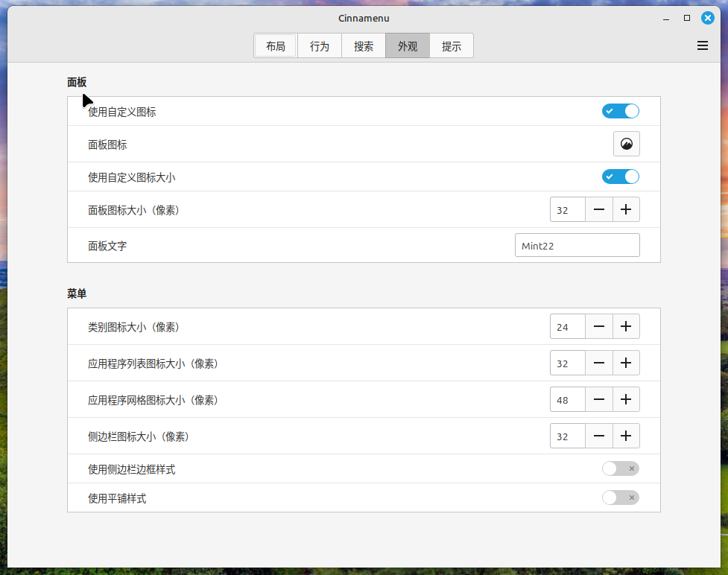Close the Cinnamenu settings window
728x575 pixels.
pyautogui.click(x=708, y=18)
